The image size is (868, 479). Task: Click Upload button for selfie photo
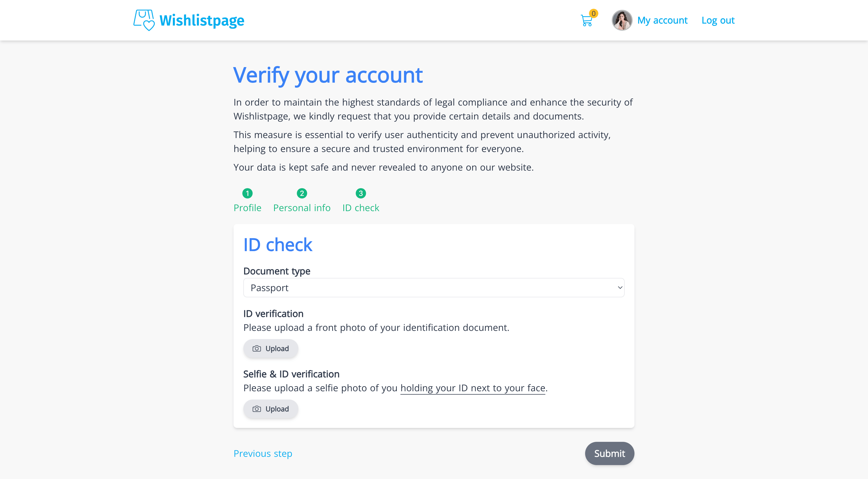click(x=270, y=409)
